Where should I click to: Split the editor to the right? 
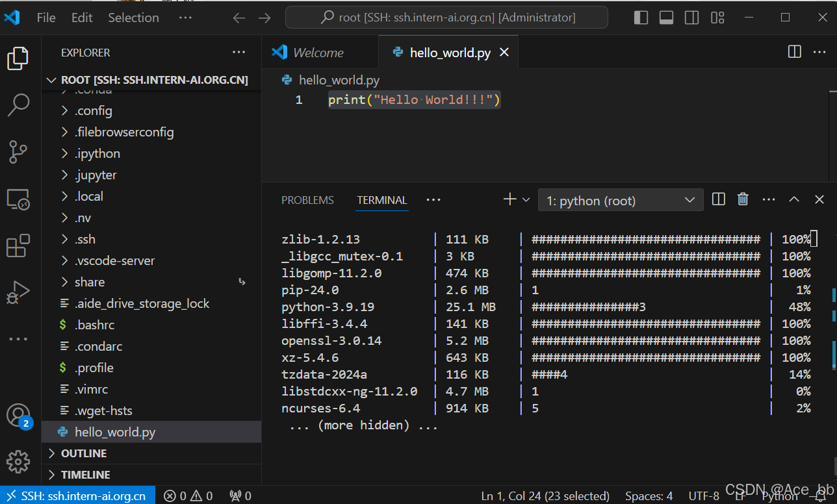click(794, 52)
